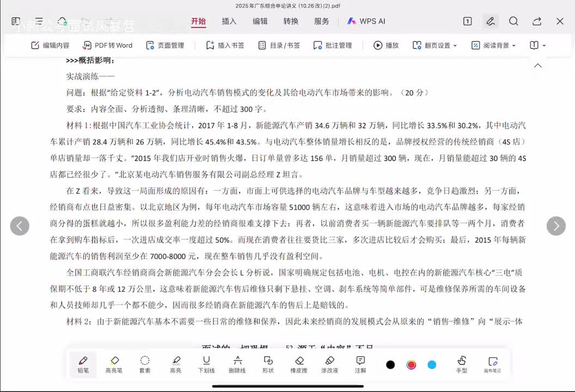
Task: Select the 铅笔 pencil tool
Action: (83, 364)
